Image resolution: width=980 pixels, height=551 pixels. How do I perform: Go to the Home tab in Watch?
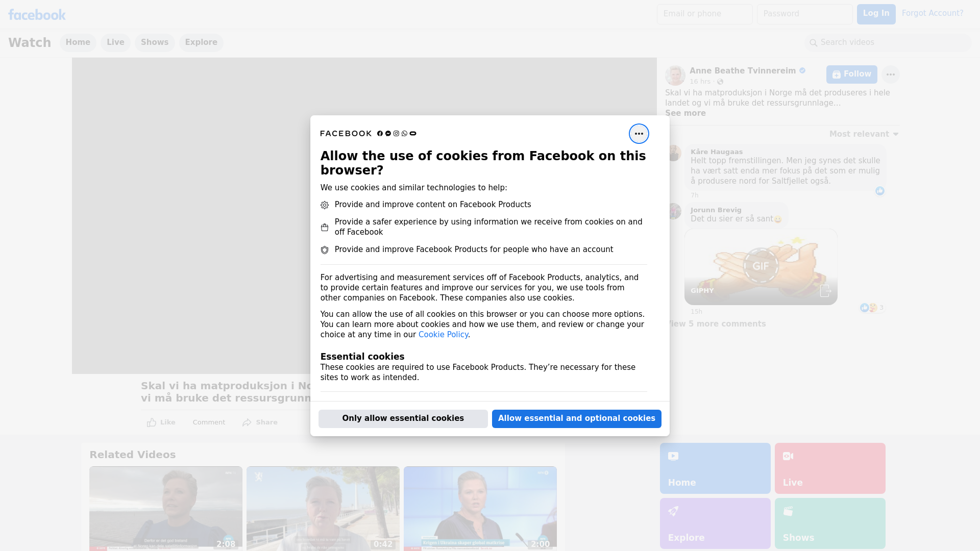78,43
